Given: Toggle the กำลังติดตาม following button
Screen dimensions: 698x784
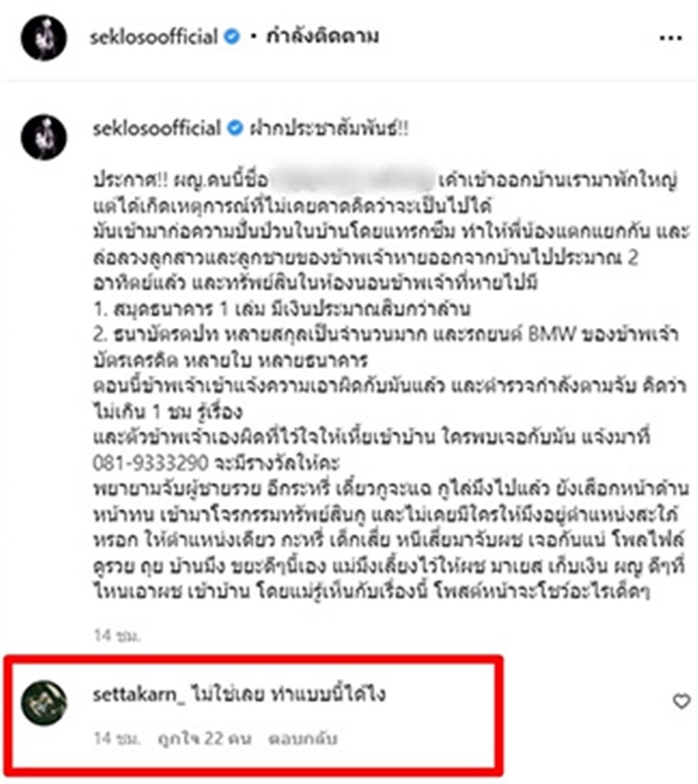Looking at the screenshot, I should [322, 37].
